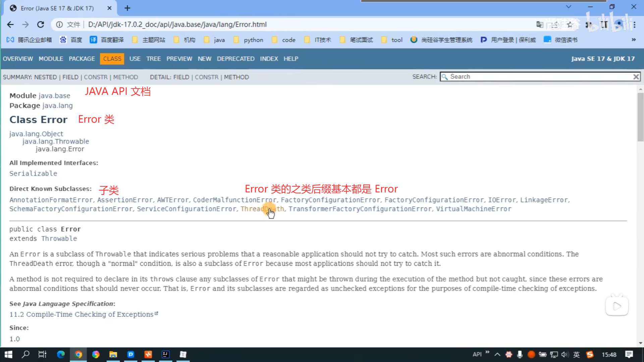Screen dimensions: 644x362
Task: Click the browser reload button
Action: [41, 24]
